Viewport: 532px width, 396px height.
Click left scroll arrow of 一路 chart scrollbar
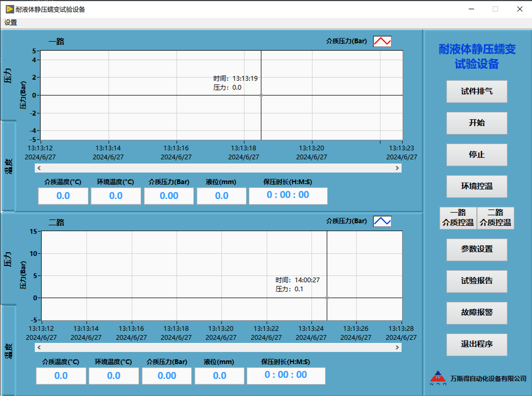(39, 168)
